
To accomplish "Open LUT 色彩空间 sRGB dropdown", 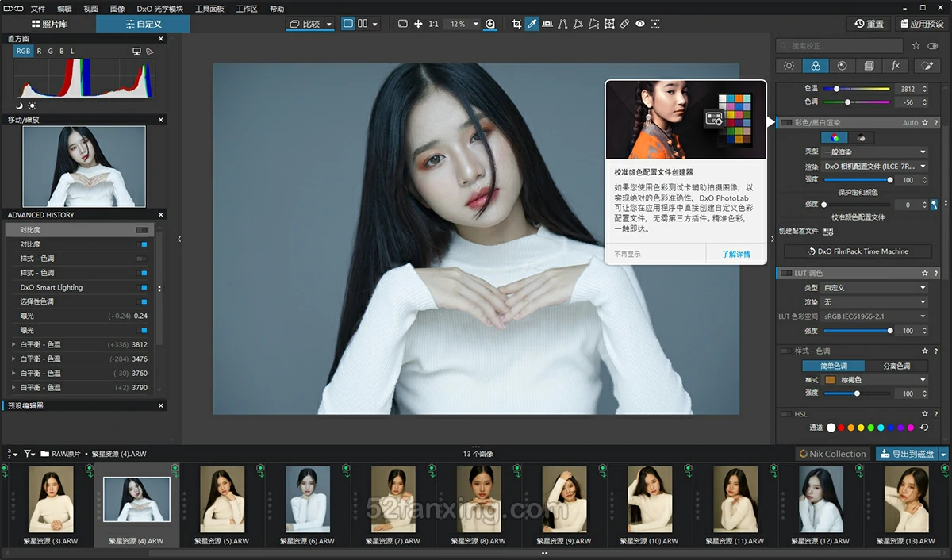I will click(875, 316).
